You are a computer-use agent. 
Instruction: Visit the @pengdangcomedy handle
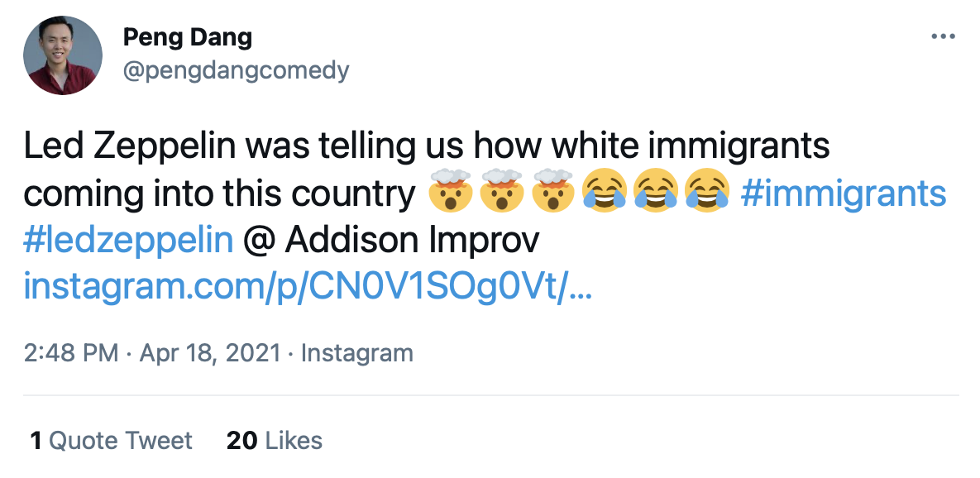pos(236,70)
